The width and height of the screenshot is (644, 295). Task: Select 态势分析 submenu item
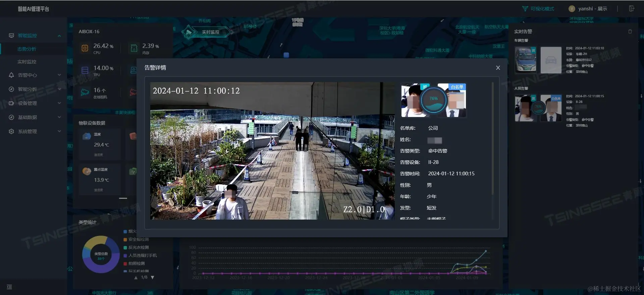click(x=27, y=49)
